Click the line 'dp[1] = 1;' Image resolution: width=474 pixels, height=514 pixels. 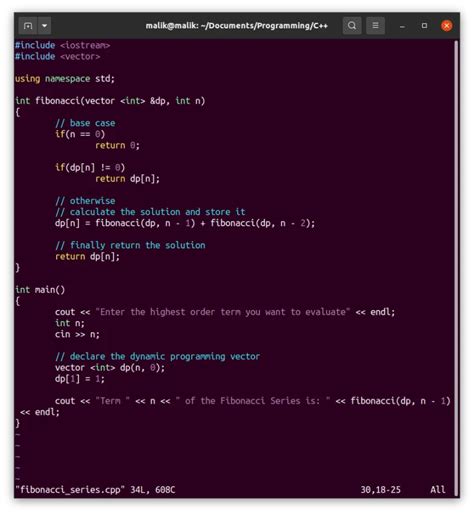(80, 379)
